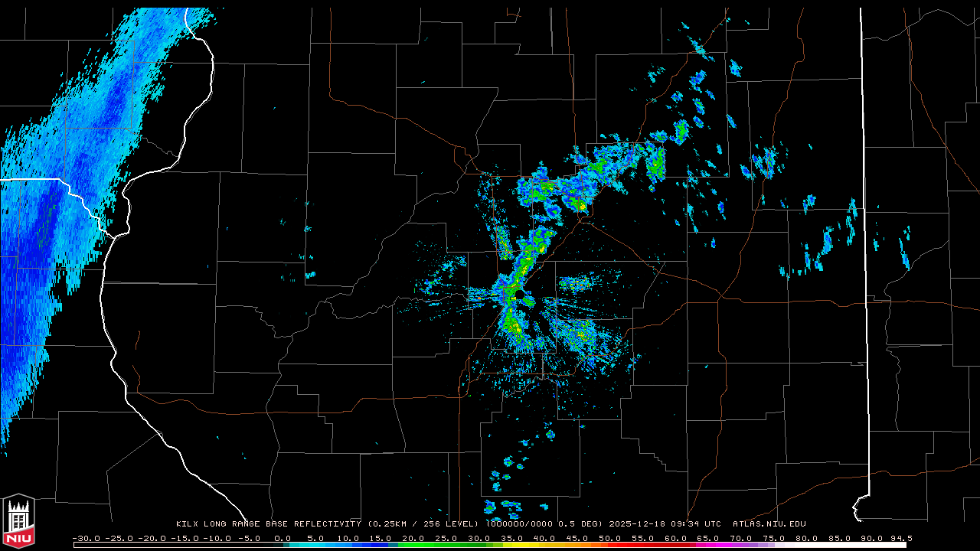Click the 0.0 scale label
980x551 pixels.
[283, 538]
